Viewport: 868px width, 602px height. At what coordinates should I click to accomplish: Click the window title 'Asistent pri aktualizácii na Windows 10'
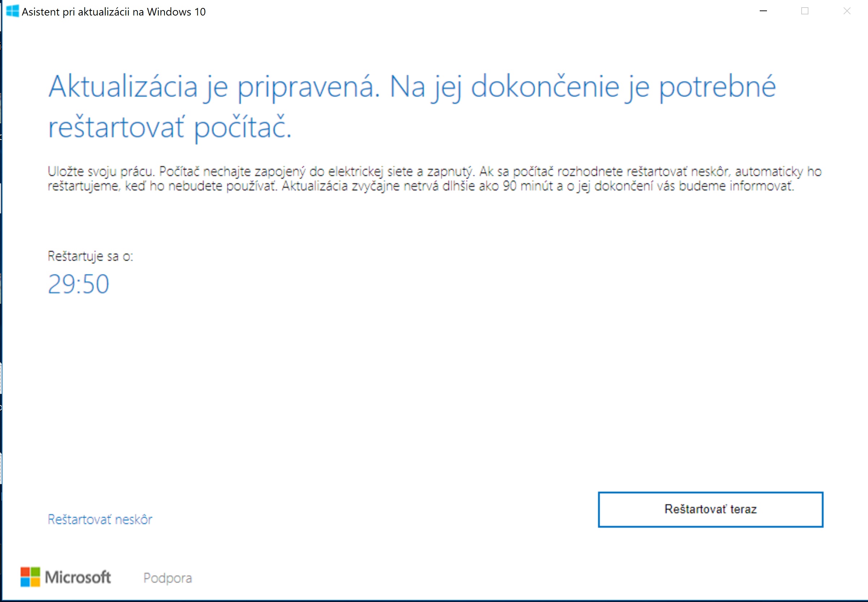[114, 12]
